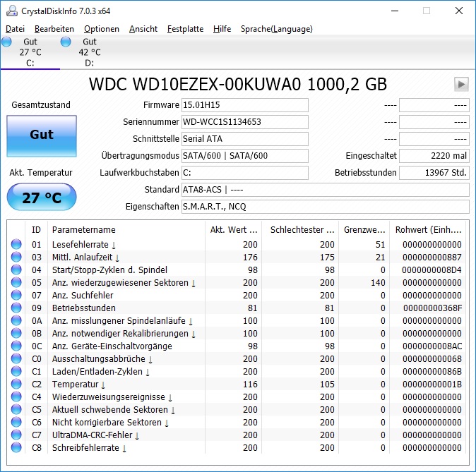Open the Ansicht menu
The height and width of the screenshot is (472, 476).
point(143,29)
